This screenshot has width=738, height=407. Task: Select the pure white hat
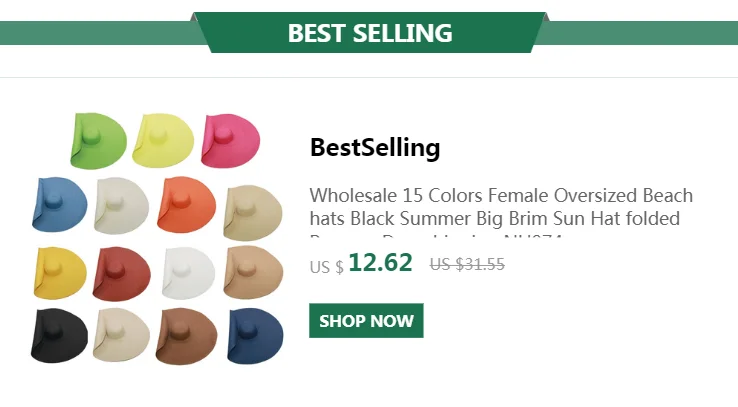[187, 270]
